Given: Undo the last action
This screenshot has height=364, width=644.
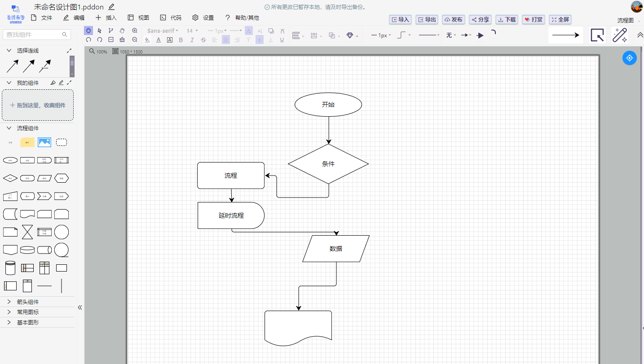Looking at the screenshot, I should click(x=88, y=39).
